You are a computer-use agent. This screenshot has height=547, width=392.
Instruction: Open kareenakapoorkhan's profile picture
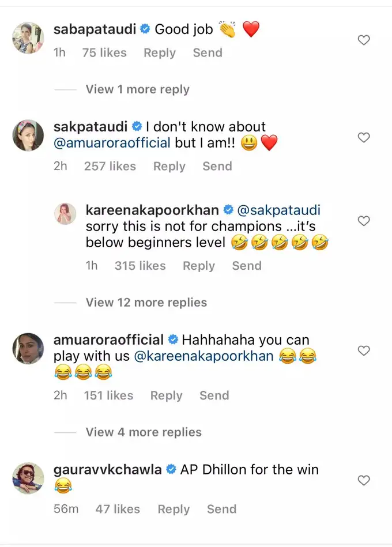click(65, 213)
